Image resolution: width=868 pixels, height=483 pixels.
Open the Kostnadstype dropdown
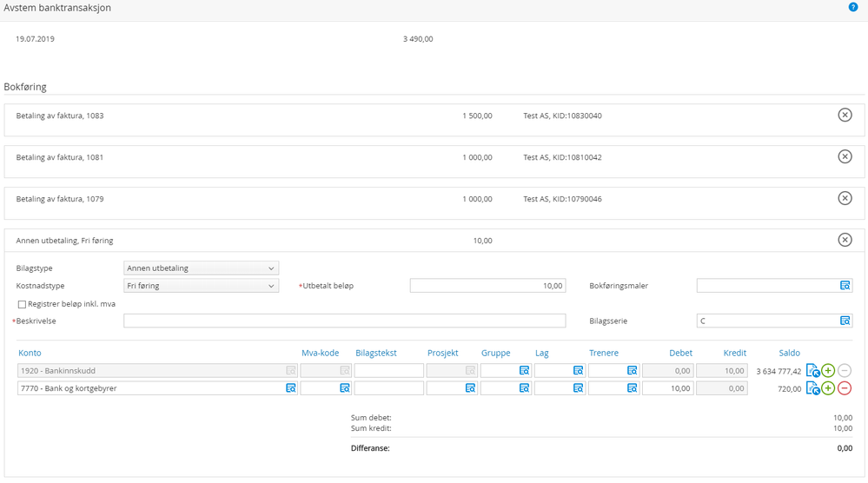pos(201,286)
